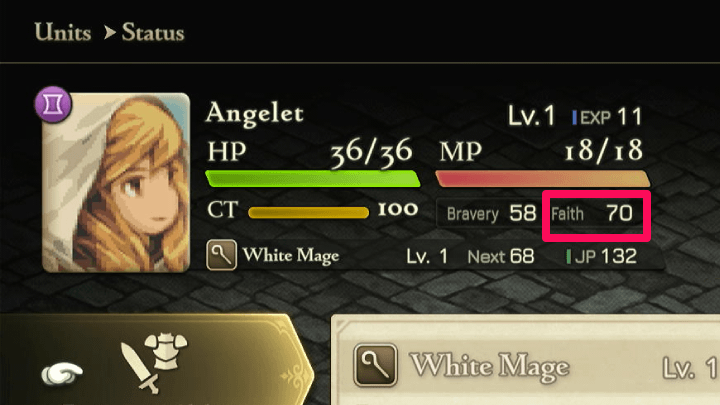The image size is (720, 405).
Task: Select the White Mage staff icon beside job name
Action: (221, 254)
